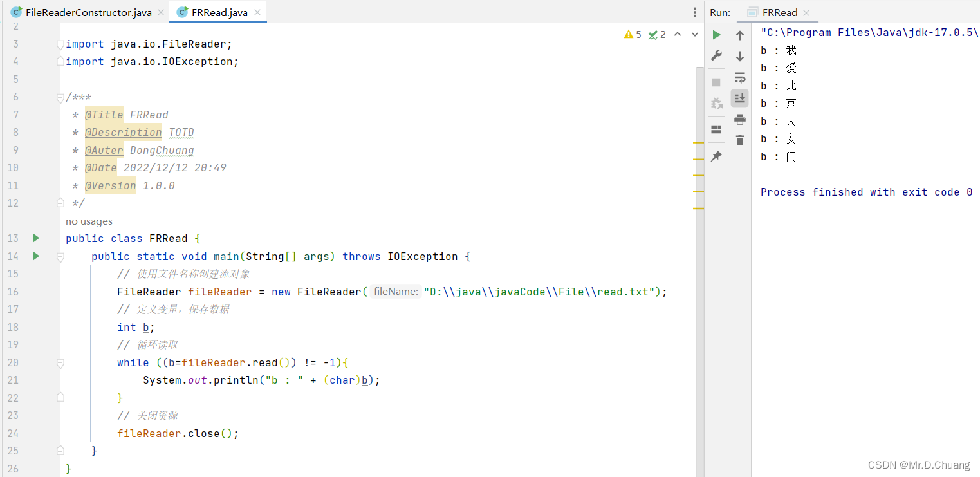Collapse the main method at line 14
The height and width of the screenshot is (477, 980).
point(60,256)
